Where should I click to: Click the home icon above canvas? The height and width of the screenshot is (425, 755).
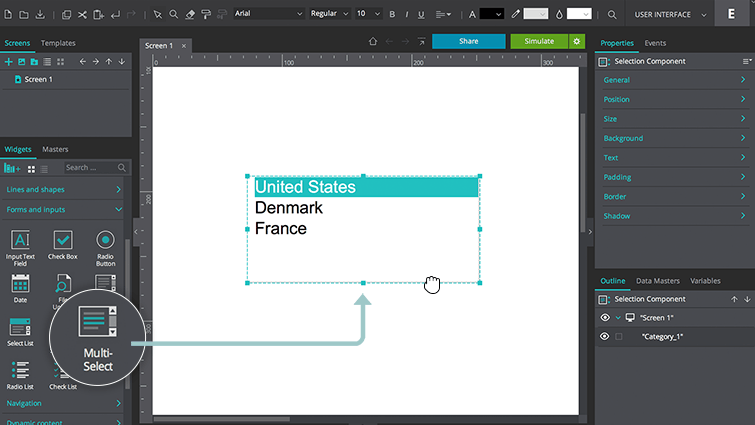pyautogui.click(x=373, y=41)
